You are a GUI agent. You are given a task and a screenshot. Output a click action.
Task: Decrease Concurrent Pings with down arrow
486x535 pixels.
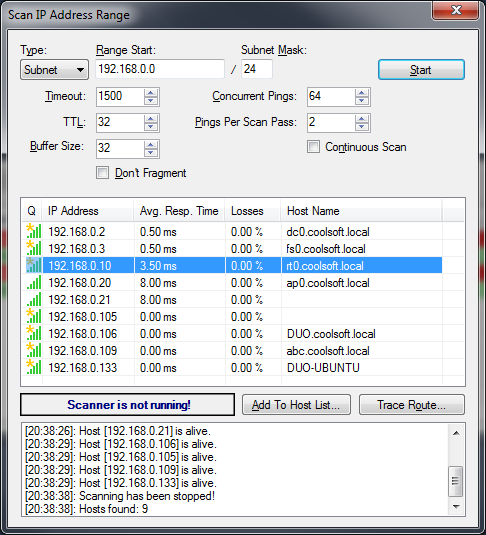pyautogui.click(x=362, y=101)
